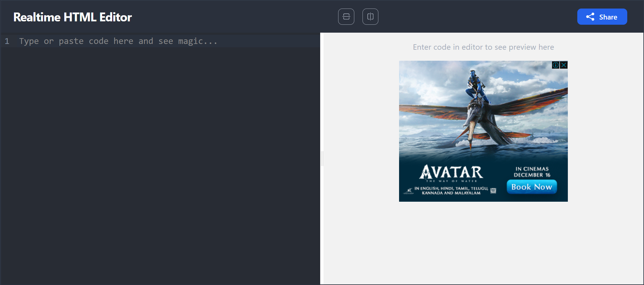The image size is (644, 285).
Task: Click the pane divider handle
Action: tap(322, 158)
